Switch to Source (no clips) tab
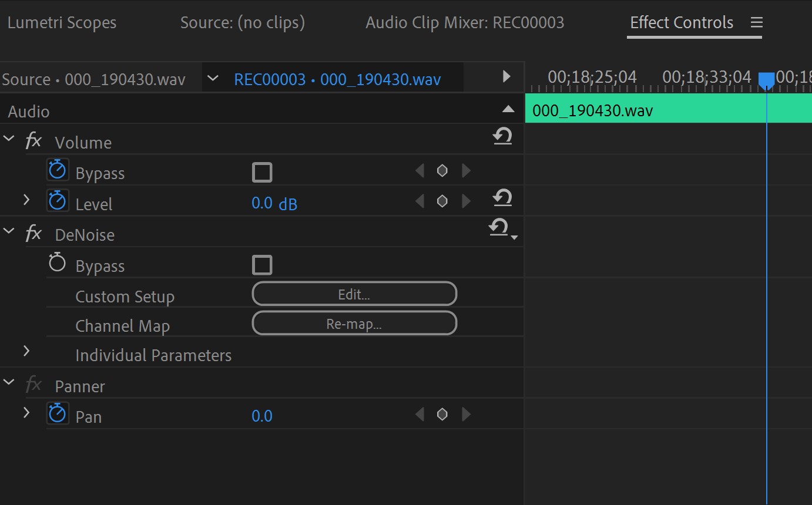 (243, 23)
